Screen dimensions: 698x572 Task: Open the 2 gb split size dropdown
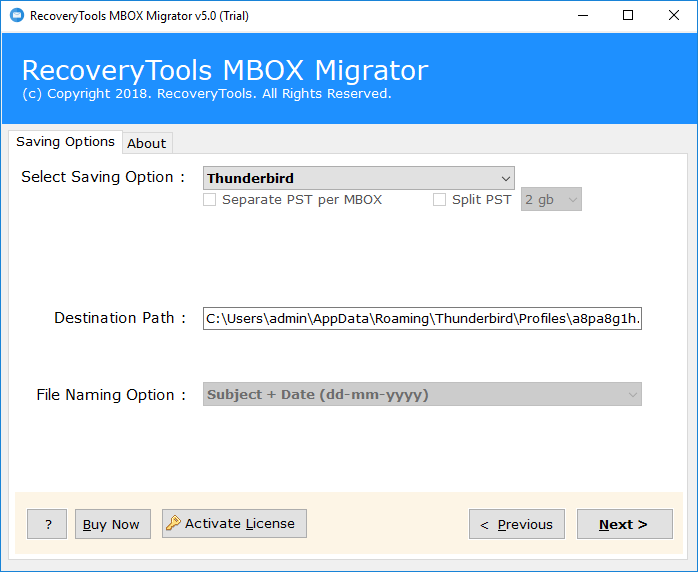551,200
